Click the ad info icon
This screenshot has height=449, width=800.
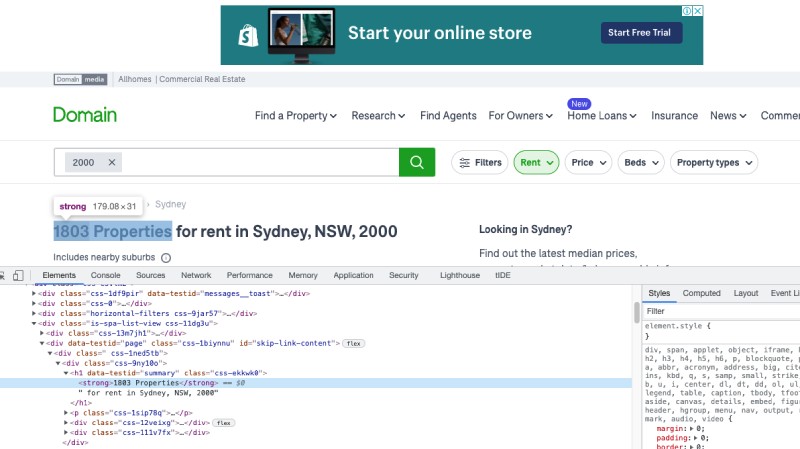688,11
